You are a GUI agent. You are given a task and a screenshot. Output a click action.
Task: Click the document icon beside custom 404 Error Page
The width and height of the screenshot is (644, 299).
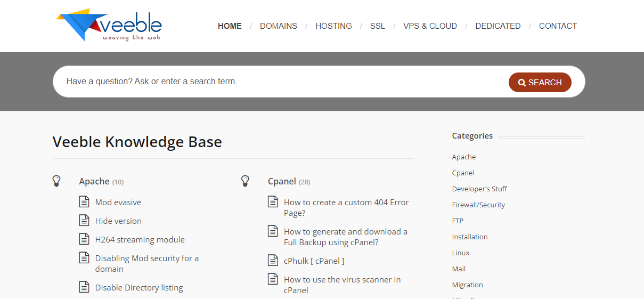[273, 202]
